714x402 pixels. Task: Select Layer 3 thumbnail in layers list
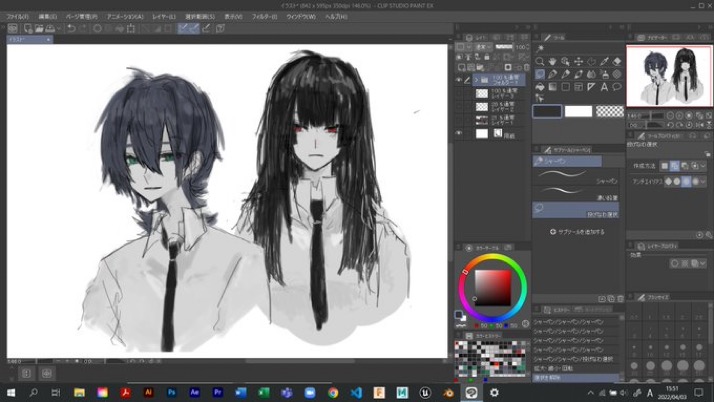point(482,93)
